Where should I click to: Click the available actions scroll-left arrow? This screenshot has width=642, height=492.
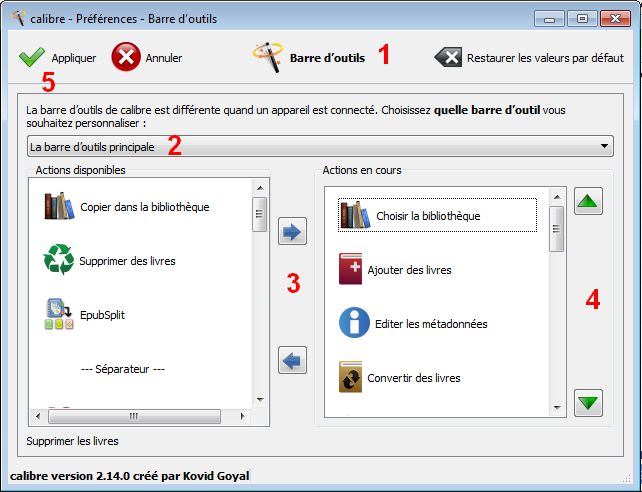pos(38,417)
